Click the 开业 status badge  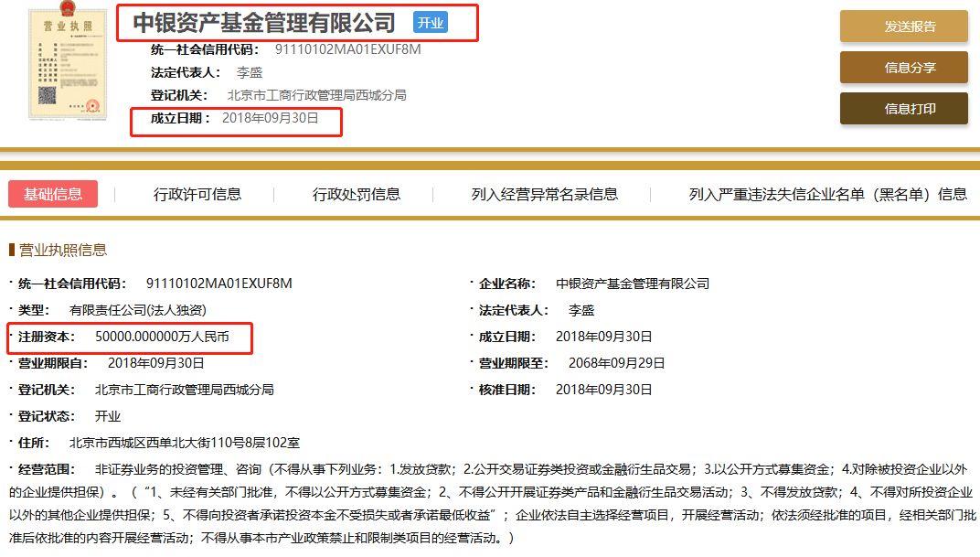[x=431, y=23]
